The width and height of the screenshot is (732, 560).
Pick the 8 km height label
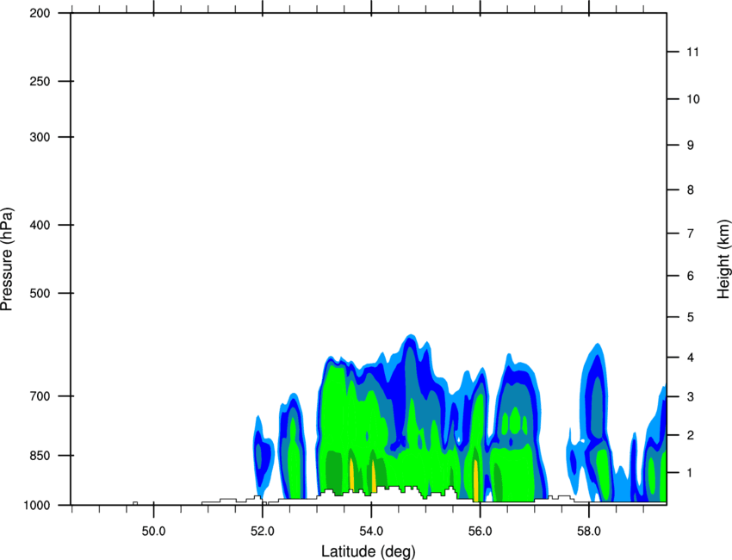tap(691, 190)
